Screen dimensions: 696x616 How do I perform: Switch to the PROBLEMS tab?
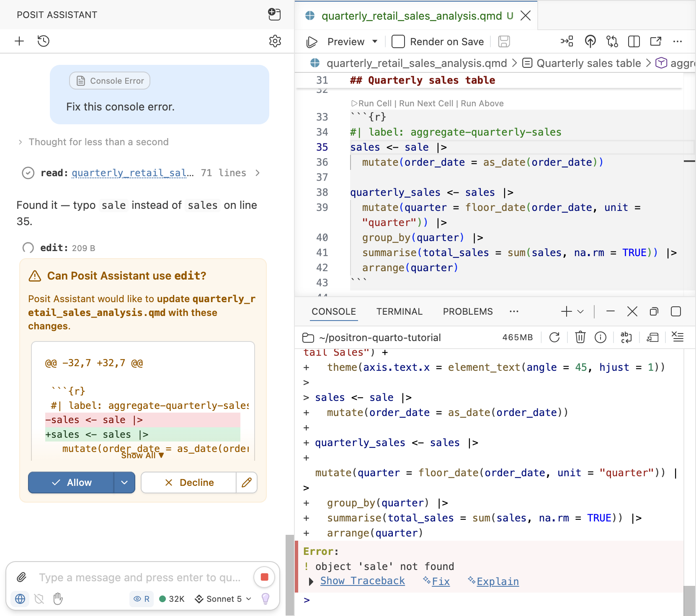pyautogui.click(x=468, y=311)
